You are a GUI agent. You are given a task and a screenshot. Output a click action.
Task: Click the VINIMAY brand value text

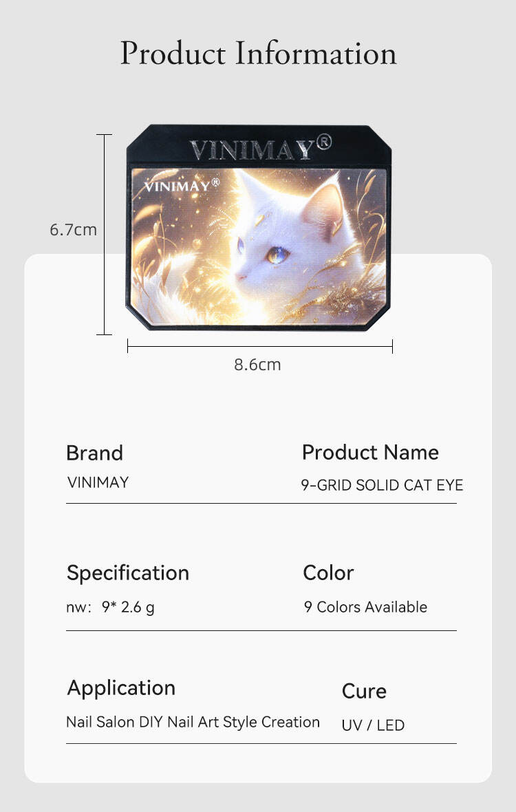(98, 482)
